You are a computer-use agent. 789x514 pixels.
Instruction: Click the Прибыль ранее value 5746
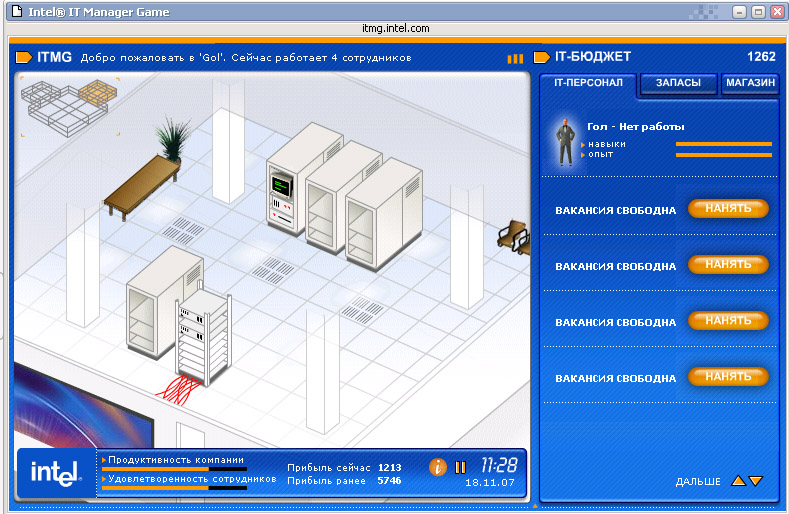(389, 481)
